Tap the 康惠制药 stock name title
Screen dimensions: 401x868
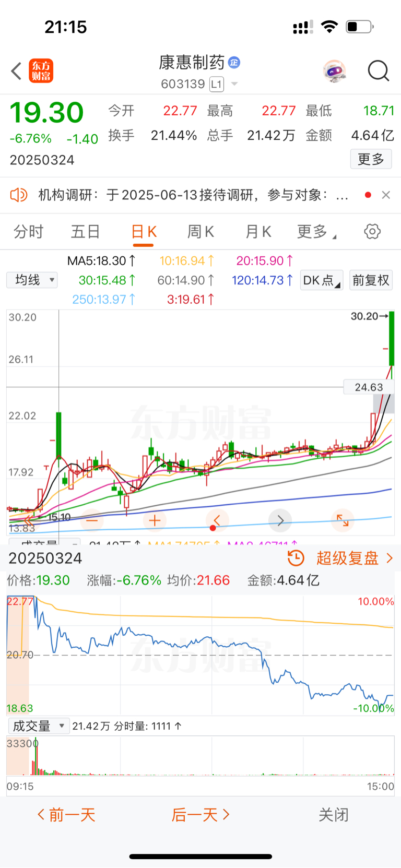click(x=192, y=63)
